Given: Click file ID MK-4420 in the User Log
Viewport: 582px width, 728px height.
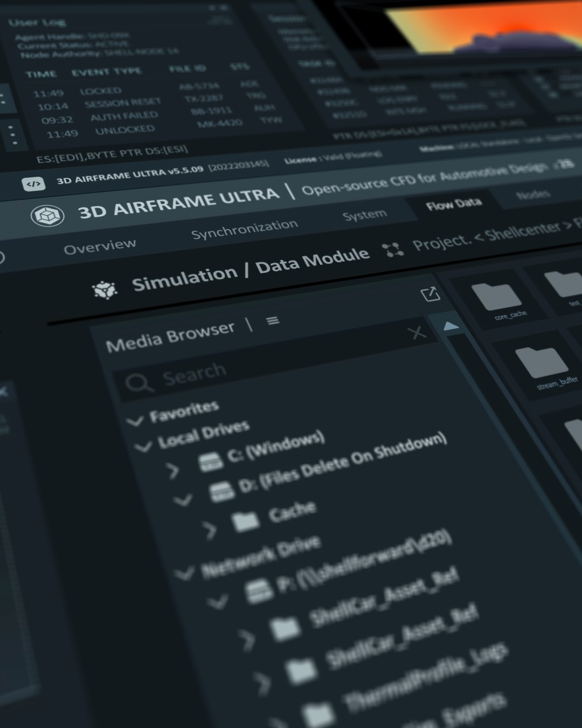Looking at the screenshot, I should tap(219, 123).
